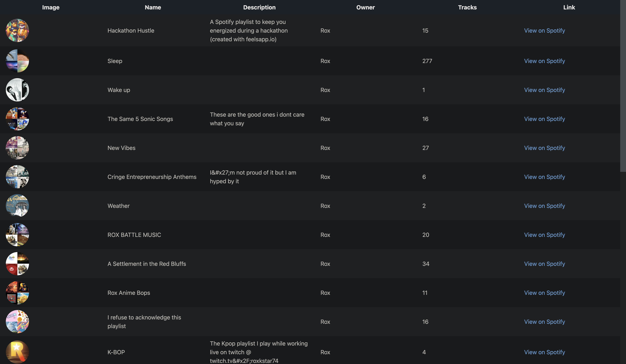Click the Sleep playlist cover thumbnail
Image resolution: width=626 pixels, height=364 pixels.
[17, 61]
